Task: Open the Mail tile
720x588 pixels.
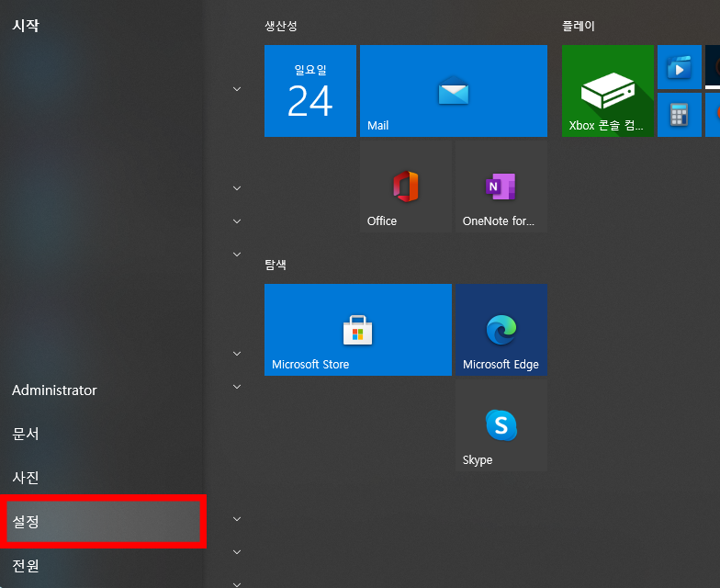Action: (x=454, y=90)
